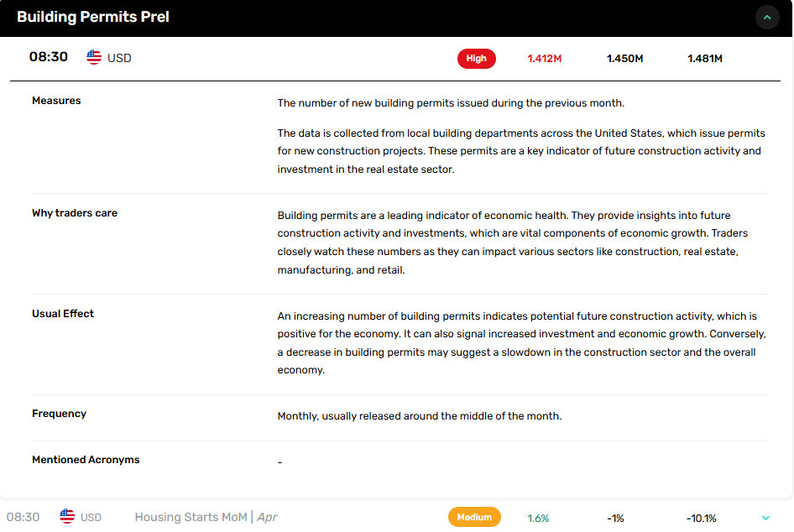The width and height of the screenshot is (794, 532).
Task: Click the actual value 1.412M
Action: pyautogui.click(x=545, y=58)
